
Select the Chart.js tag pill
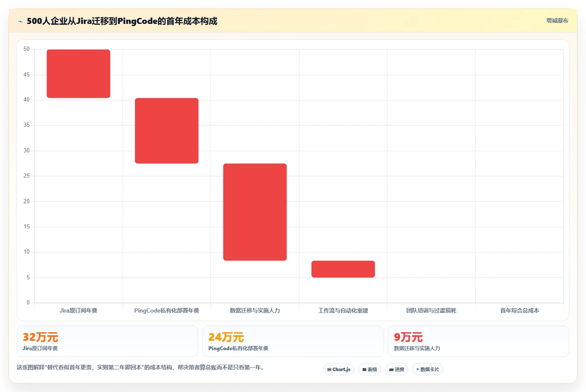339,369
